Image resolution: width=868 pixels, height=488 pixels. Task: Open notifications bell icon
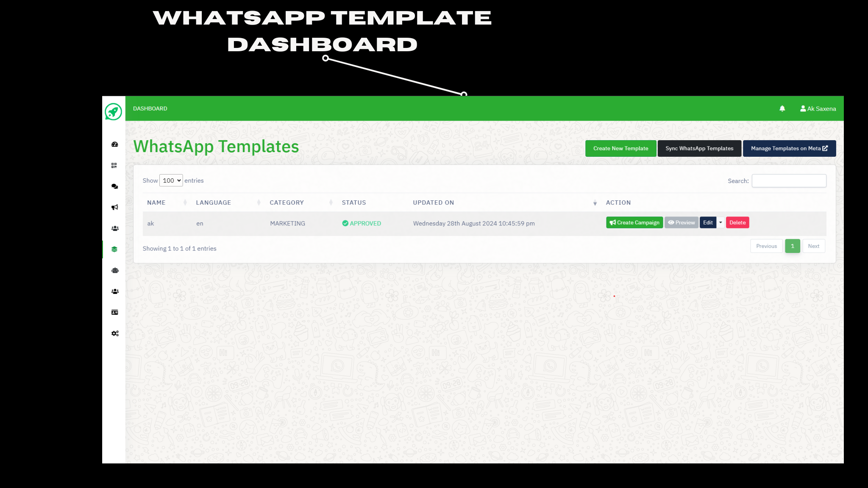(782, 108)
